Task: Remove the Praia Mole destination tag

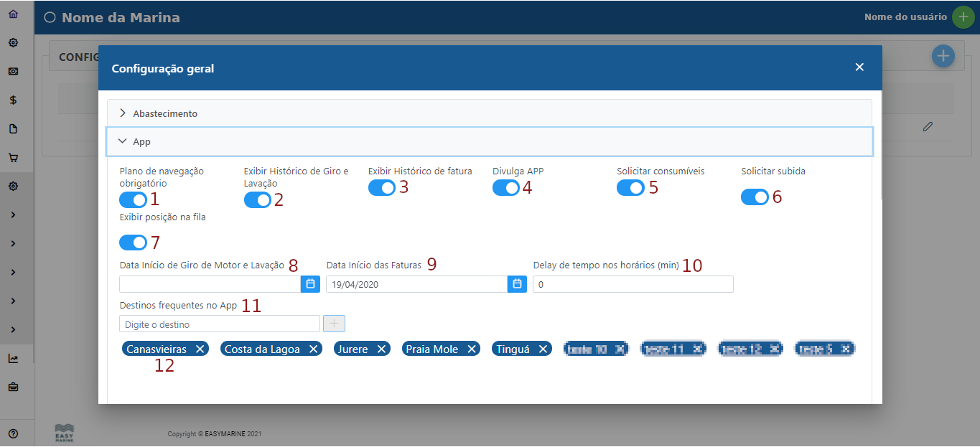Action: (472, 349)
